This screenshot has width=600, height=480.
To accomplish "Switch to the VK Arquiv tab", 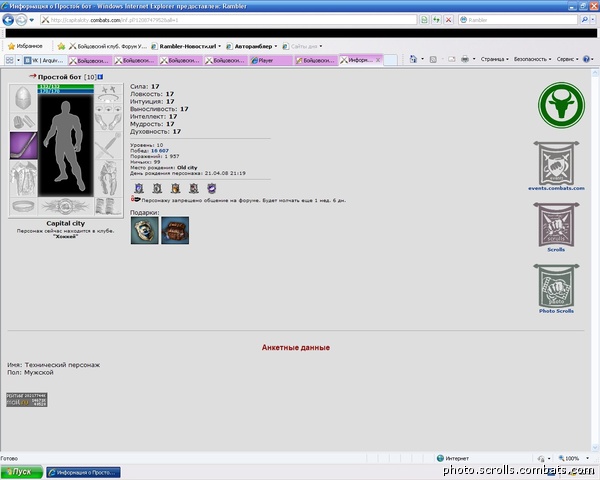I will pyautogui.click(x=45, y=60).
